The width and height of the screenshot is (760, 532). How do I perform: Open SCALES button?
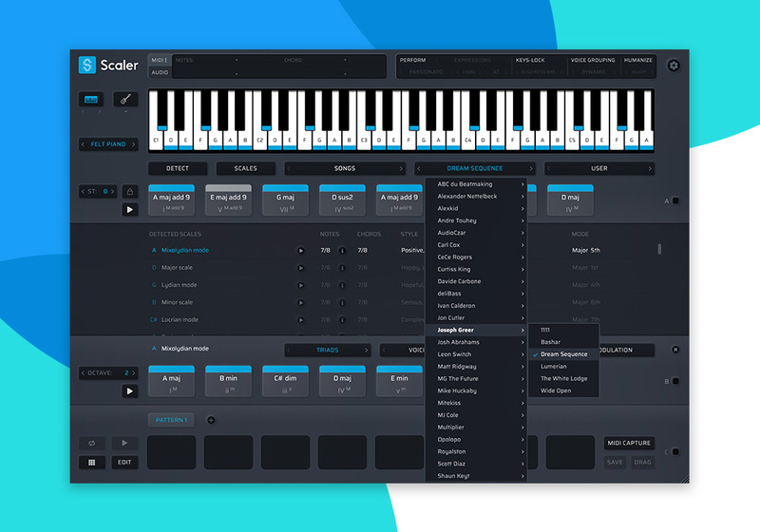(x=246, y=168)
